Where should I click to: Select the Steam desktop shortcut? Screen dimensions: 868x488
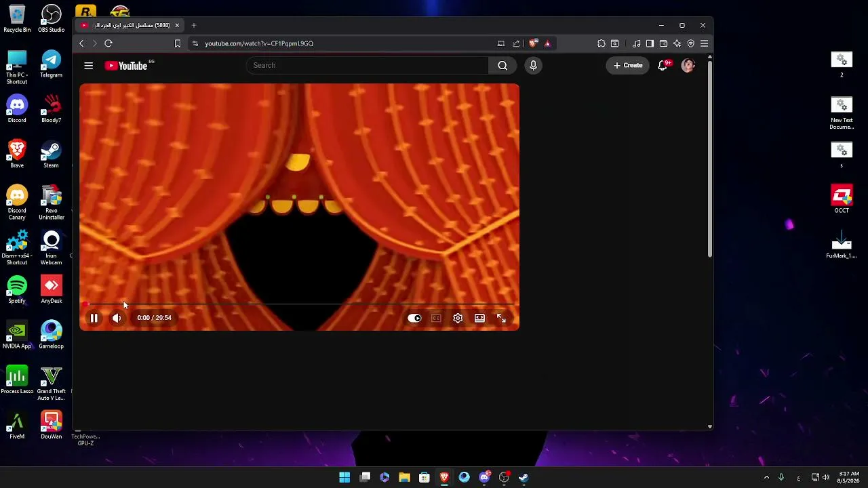[52, 155]
